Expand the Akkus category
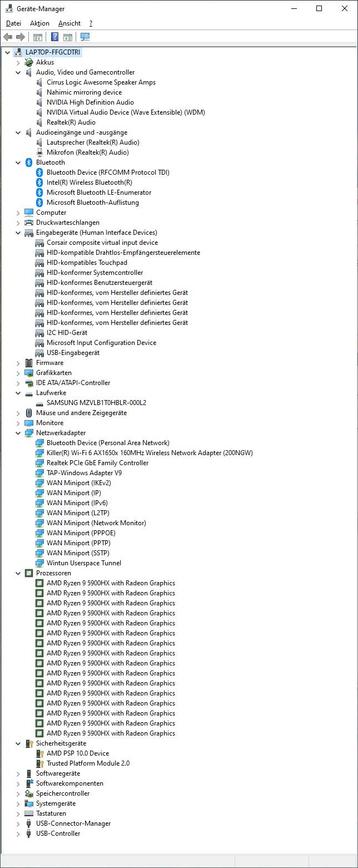The height and width of the screenshot is (868, 358). (x=18, y=62)
